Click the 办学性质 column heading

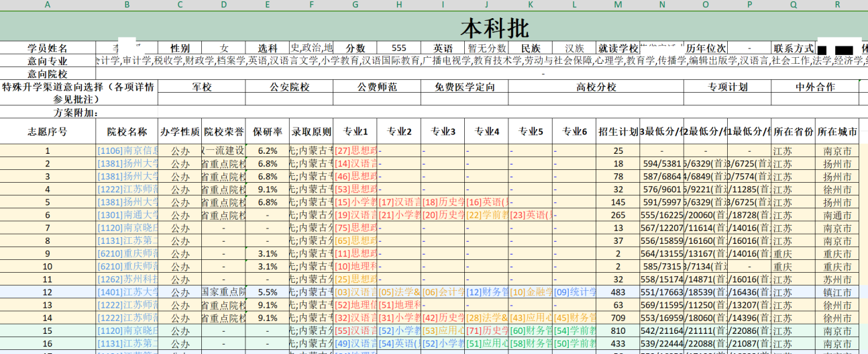180,132
